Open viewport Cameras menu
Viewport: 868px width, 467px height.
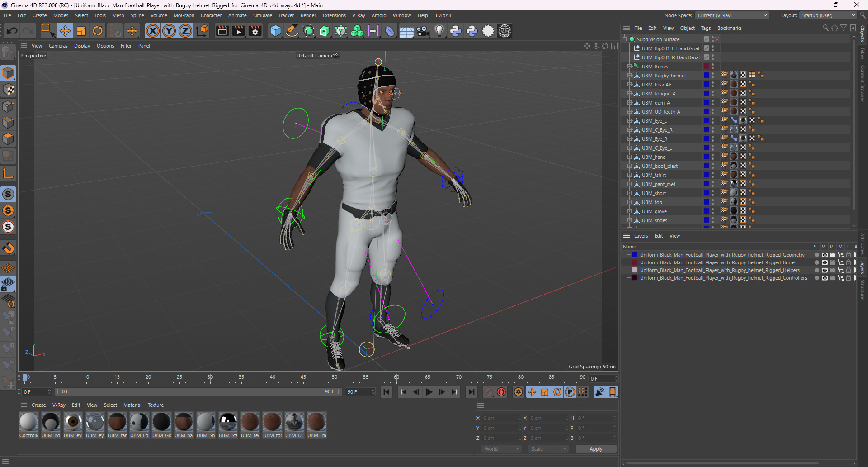(58, 46)
